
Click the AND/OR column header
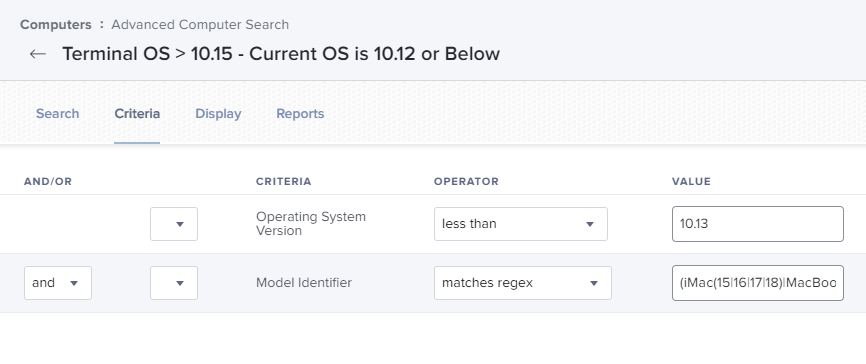coord(48,182)
